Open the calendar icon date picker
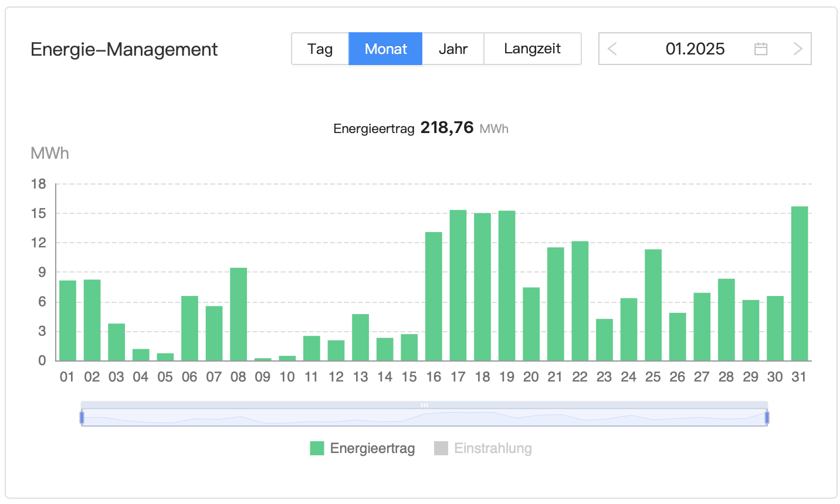 (761, 49)
